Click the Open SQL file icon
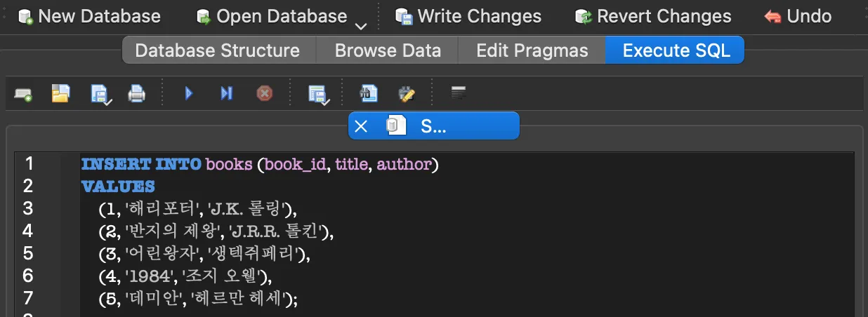 point(61,93)
